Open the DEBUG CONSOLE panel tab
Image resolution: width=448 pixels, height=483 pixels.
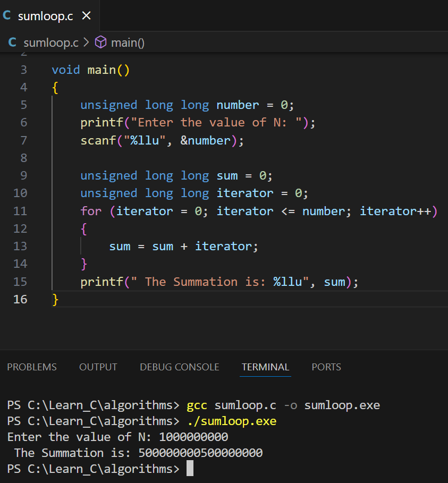point(179,367)
